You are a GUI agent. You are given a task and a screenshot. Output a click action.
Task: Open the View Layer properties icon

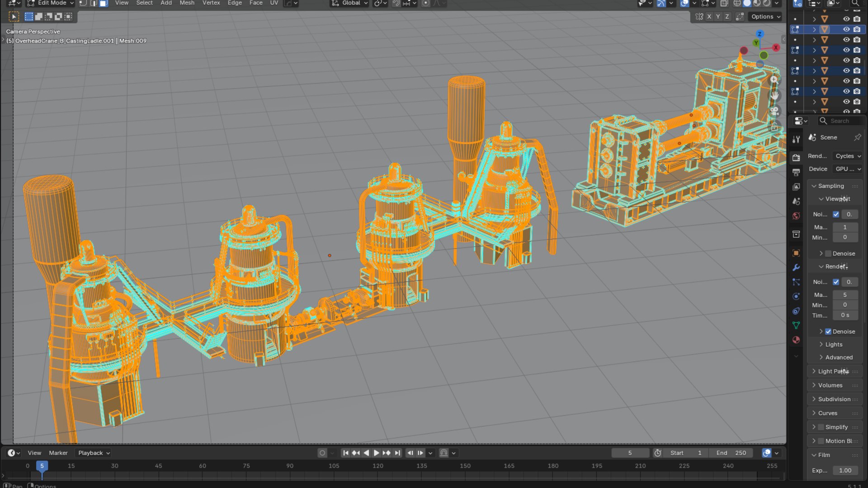(x=796, y=187)
